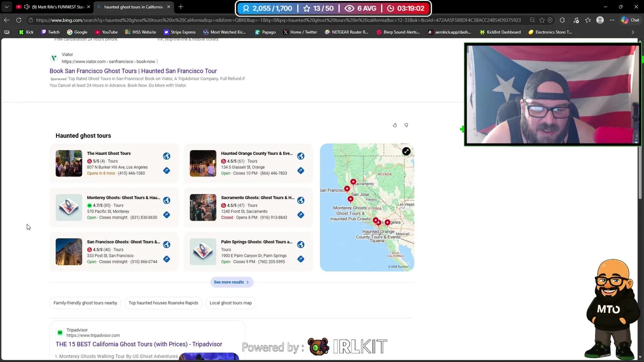Viewport: 644px width, 362px height.
Task: Give thumbs down to Haunted ghost tours results
Action: 406,125
